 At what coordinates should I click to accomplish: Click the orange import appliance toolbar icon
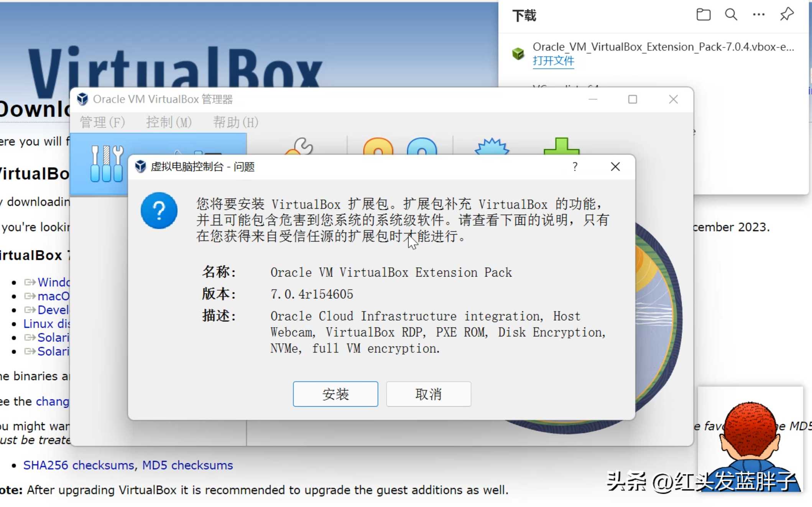[x=378, y=147]
